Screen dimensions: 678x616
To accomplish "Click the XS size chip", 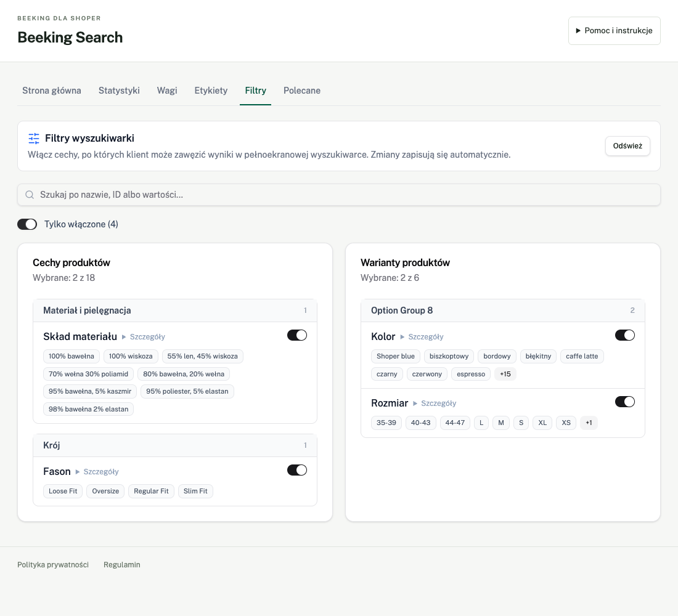I will point(566,423).
